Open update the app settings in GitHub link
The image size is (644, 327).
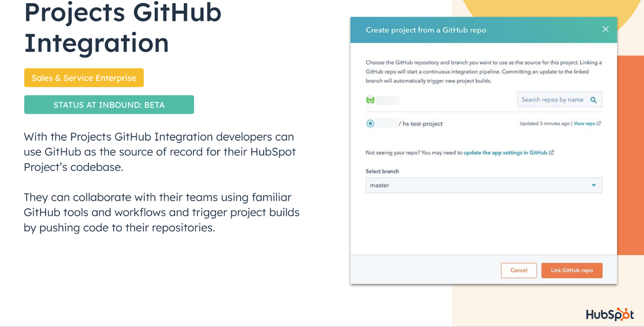(x=505, y=153)
